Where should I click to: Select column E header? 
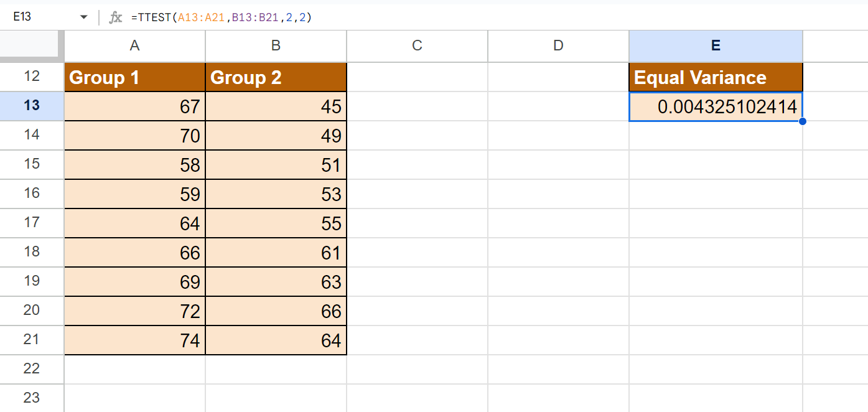pyautogui.click(x=716, y=45)
